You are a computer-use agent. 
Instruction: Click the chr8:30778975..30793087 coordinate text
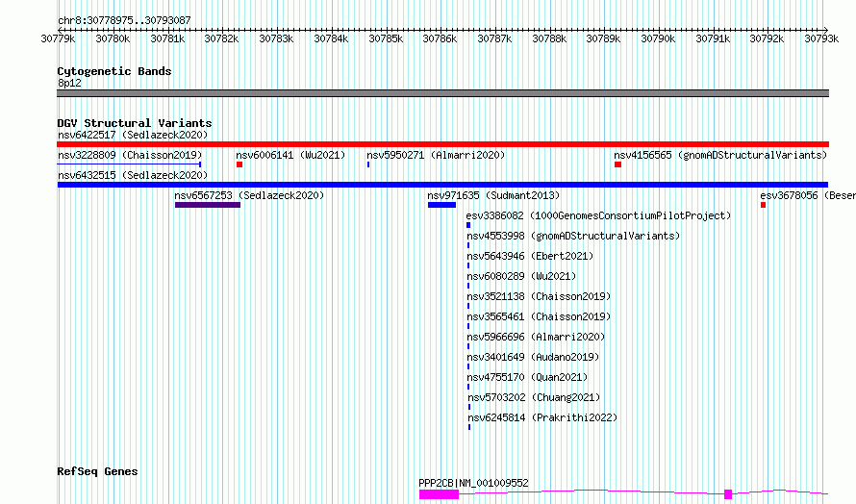point(124,21)
